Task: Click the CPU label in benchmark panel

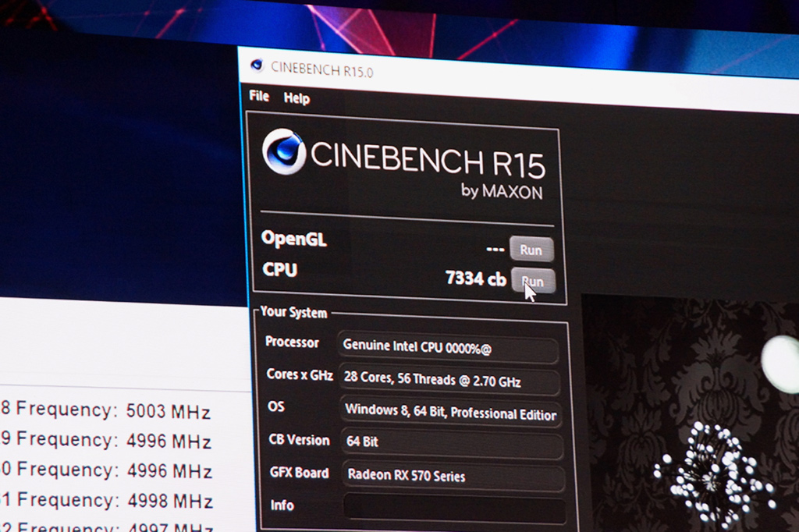Action: click(x=280, y=270)
